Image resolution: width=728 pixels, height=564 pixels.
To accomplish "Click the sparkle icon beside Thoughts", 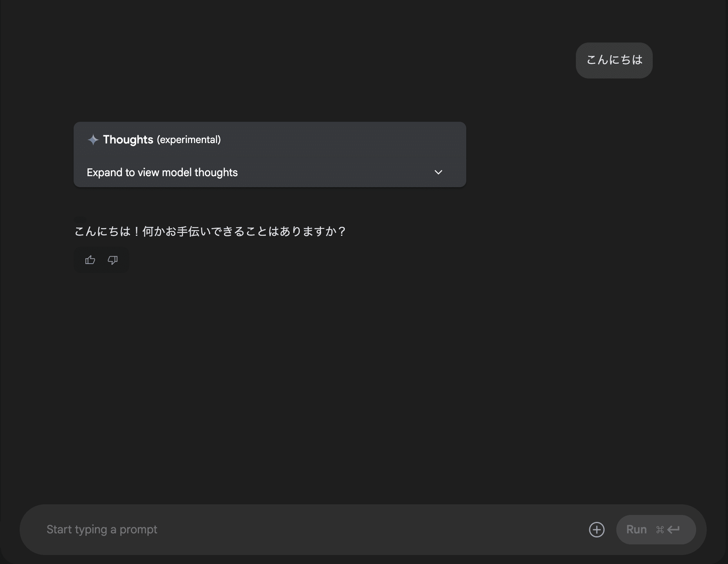I will (93, 140).
